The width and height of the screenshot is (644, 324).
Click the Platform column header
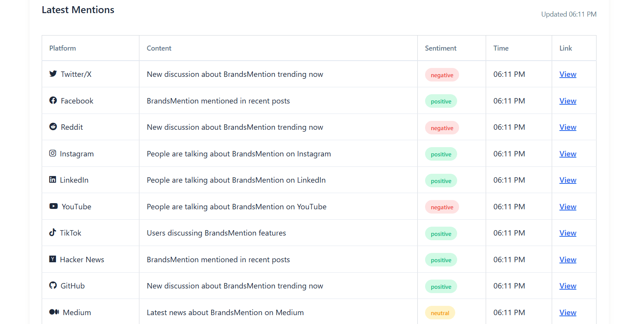tap(63, 48)
